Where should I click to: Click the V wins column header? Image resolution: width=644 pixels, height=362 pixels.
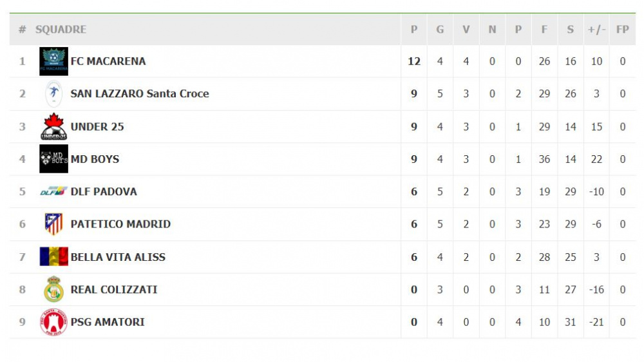[x=466, y=30]
